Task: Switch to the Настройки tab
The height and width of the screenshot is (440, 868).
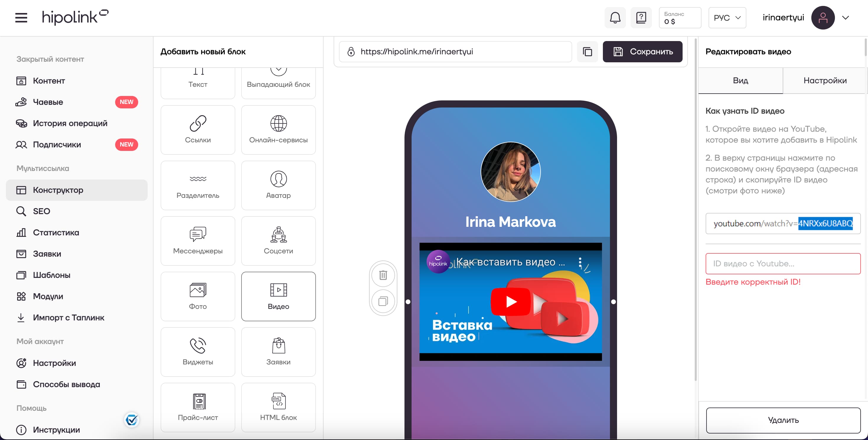Action: (x=825, y=81)
